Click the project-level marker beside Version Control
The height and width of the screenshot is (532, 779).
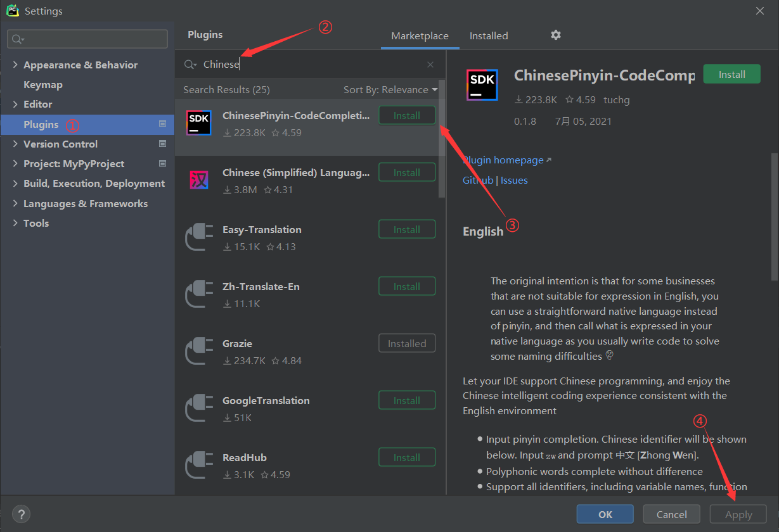pos(162,144)
